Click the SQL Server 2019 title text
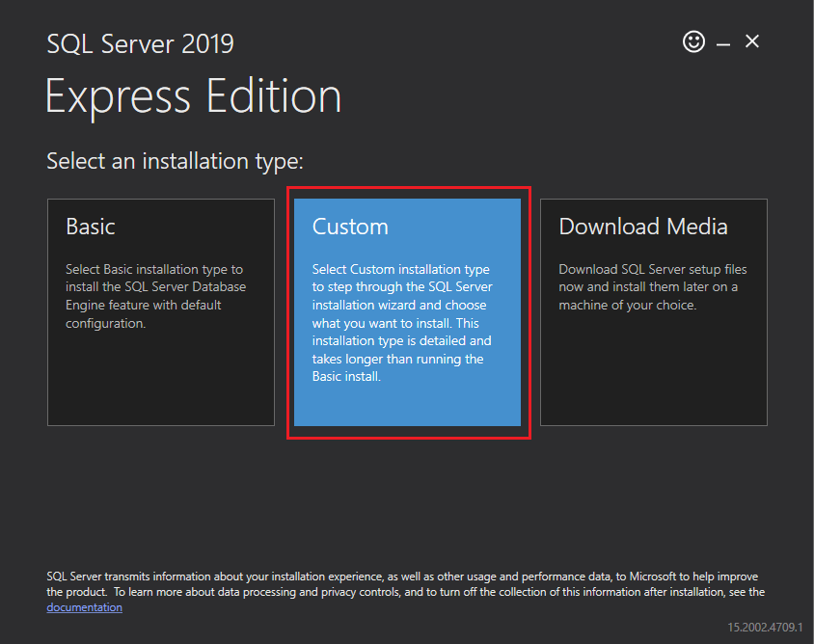Screen dimensions: 814x644 140,43
